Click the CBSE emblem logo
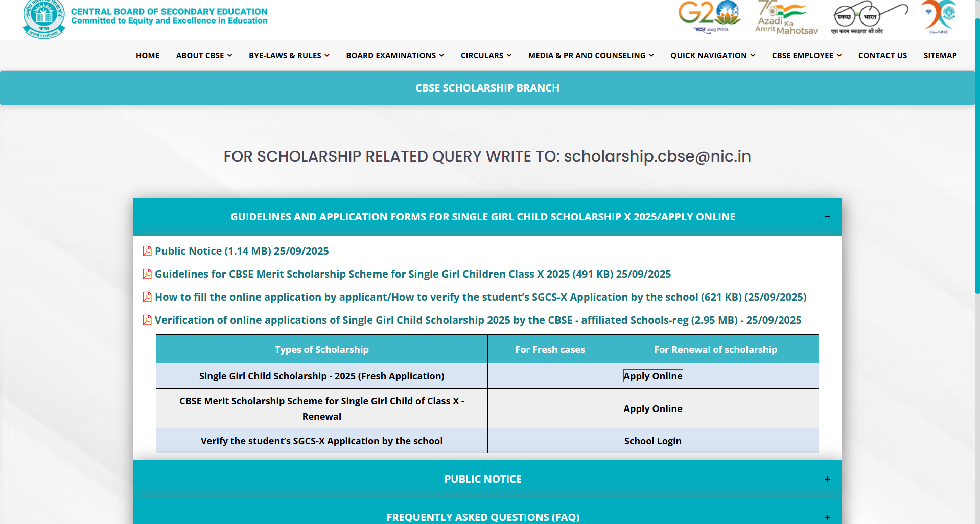 pos(44,18)
